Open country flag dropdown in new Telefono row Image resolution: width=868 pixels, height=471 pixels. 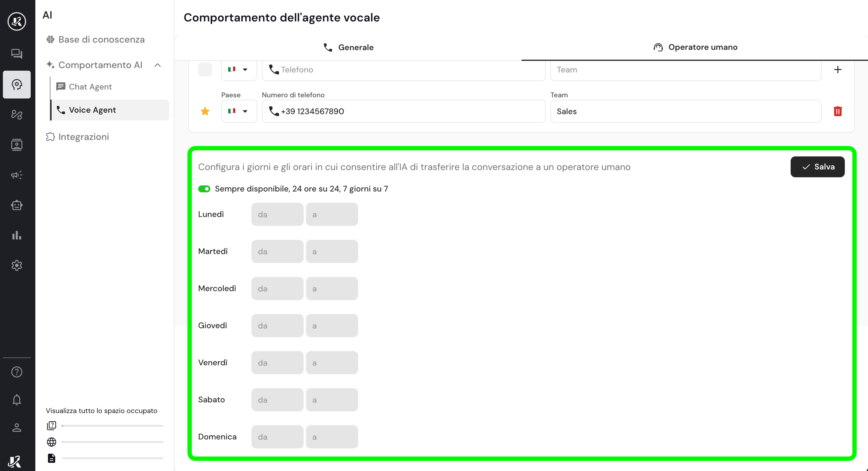tap(238, 70)
